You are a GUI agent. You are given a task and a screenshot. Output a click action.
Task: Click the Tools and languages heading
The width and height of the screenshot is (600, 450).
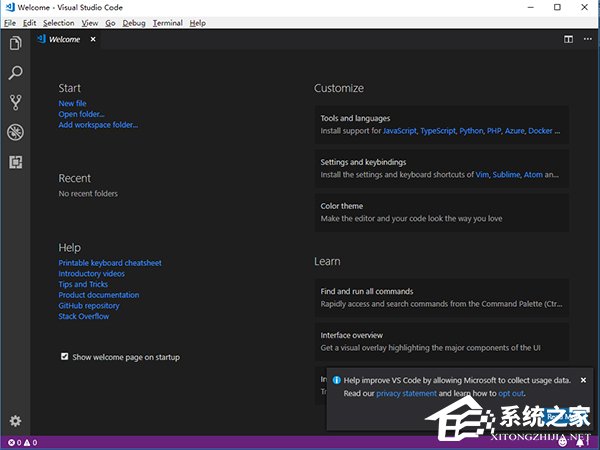coord(355,118)
